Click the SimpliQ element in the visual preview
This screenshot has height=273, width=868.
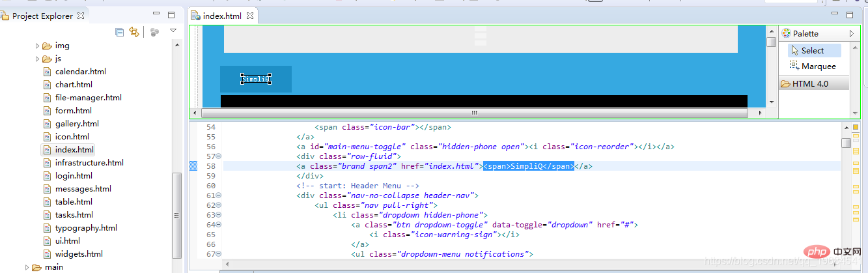(256, 79)
